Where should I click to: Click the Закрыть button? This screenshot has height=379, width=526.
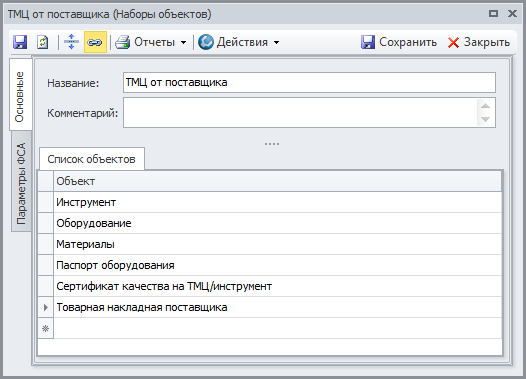point(478,42)
